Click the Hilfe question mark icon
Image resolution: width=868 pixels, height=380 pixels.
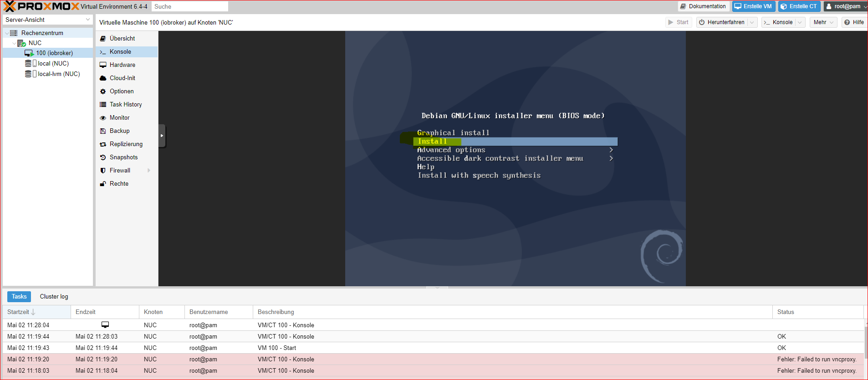pos(847,22)
